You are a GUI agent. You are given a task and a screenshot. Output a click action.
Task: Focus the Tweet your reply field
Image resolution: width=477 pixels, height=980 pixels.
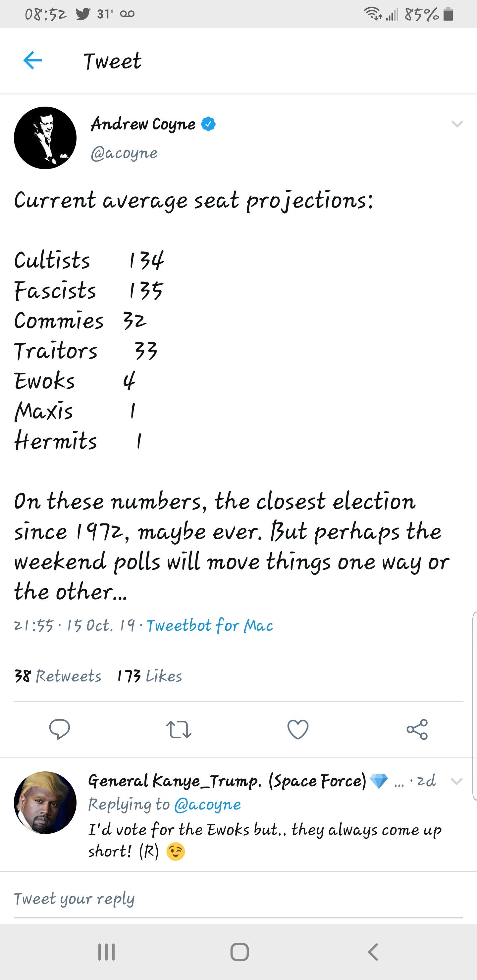point(238,899)
